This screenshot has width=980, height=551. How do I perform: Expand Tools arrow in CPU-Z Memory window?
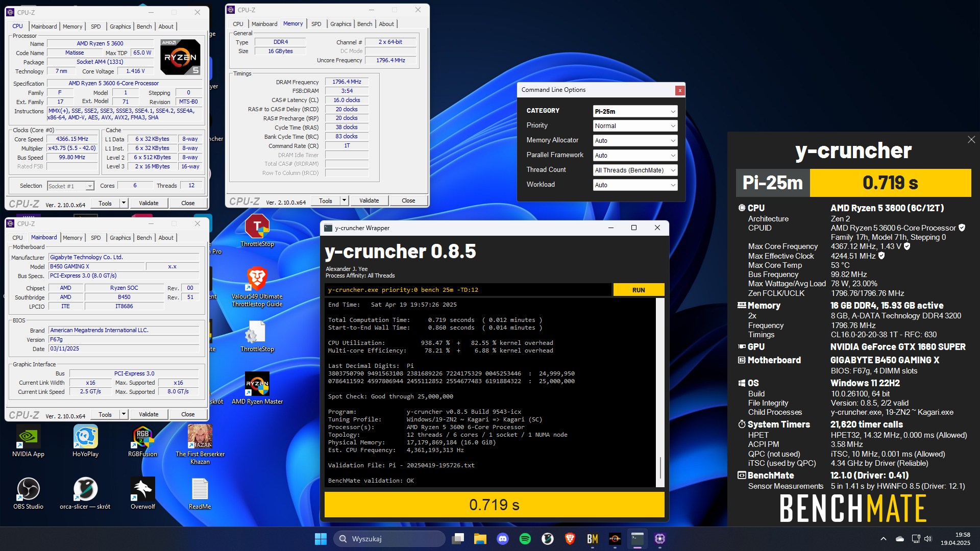(x=344, y=201)
